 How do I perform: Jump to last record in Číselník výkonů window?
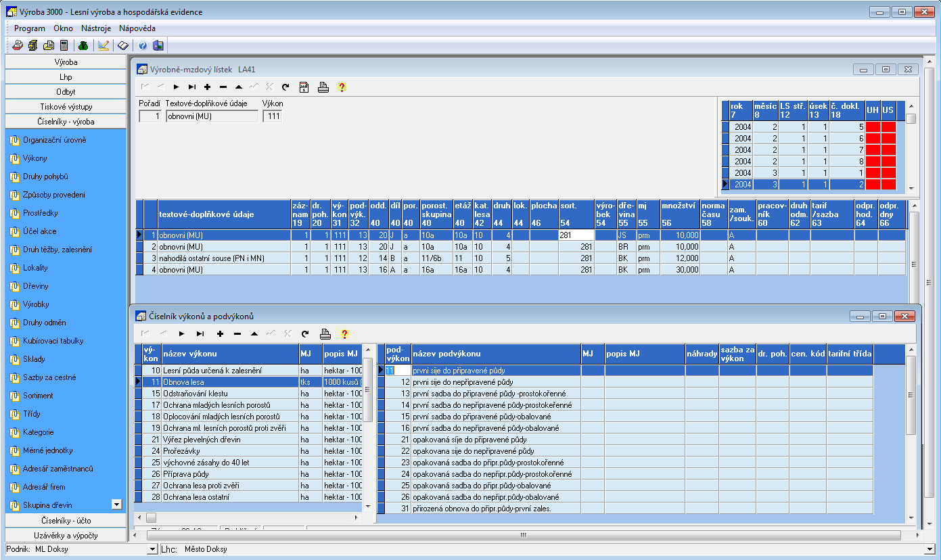[200, 333]
